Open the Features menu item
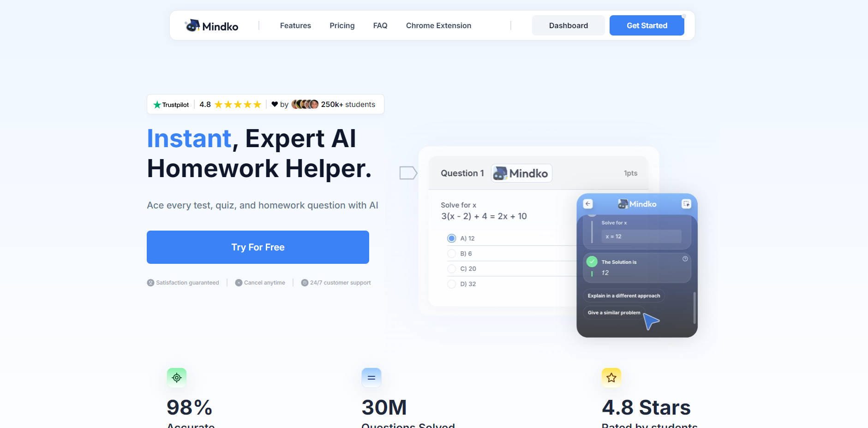This screenshot has height=428, width=868. 295,26
